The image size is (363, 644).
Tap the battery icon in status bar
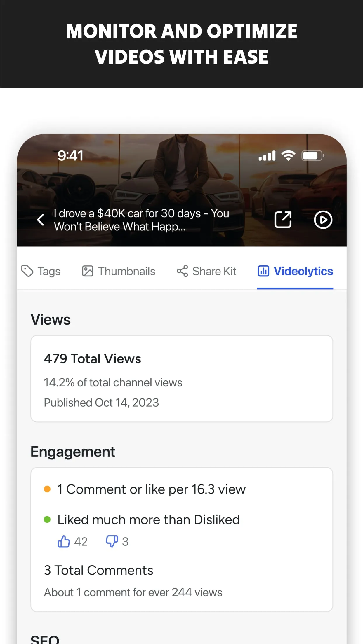[x=312, y=156]
